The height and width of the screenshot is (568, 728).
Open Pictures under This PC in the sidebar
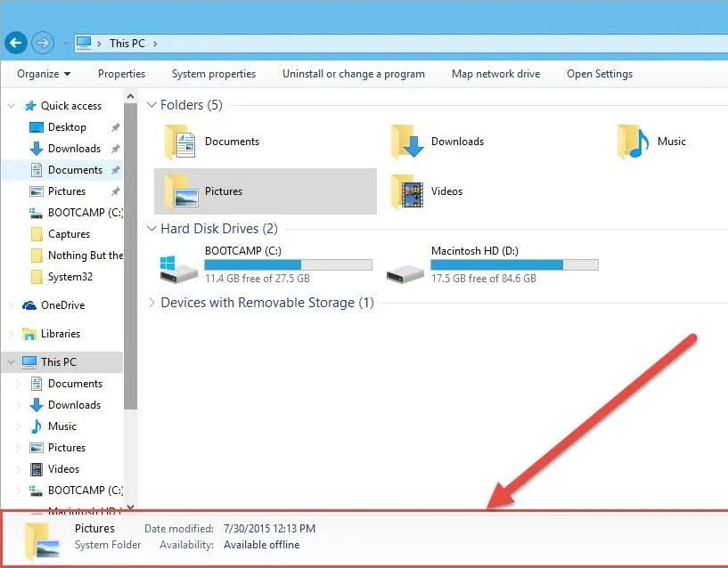coord(67,447)
